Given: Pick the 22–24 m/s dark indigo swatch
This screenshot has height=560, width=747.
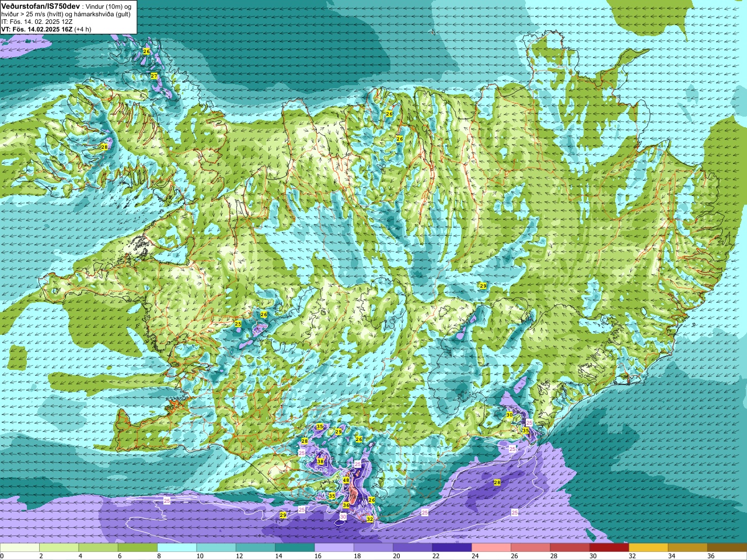Looking at the screenshot, I should [452, 548].
